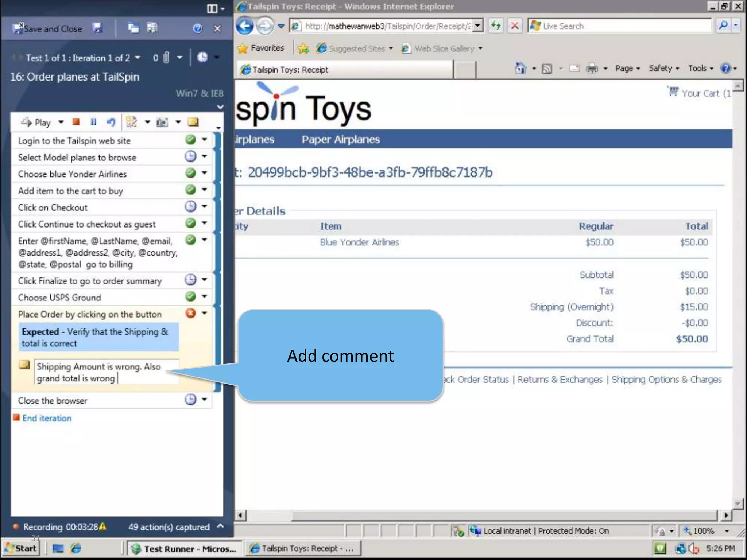Click Internet Explorer Forward button

click(265, 26)
